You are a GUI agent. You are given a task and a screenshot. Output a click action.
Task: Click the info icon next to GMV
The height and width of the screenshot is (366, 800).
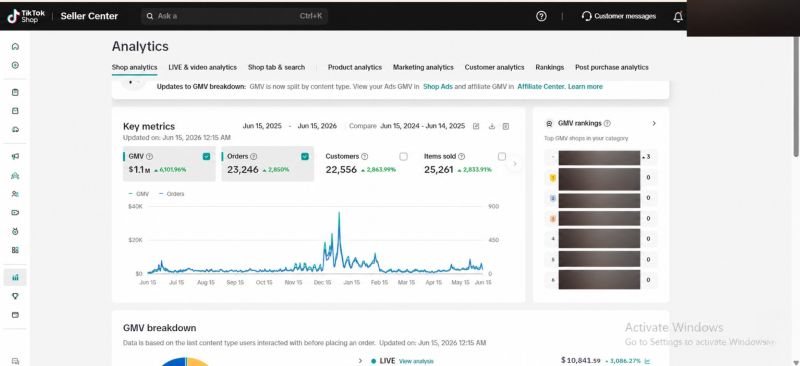(149, 157)
